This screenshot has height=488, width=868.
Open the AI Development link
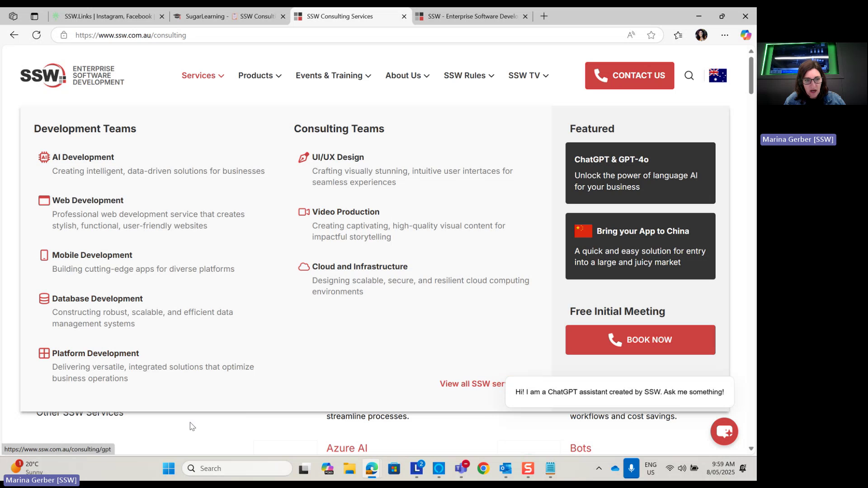click(83, 157)
